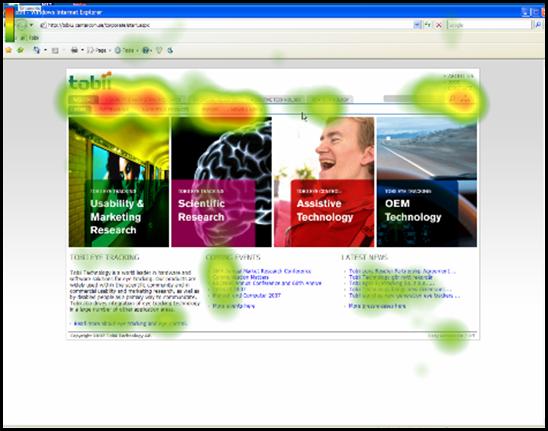Viewport: 548px width, 431px height.
Task: Open the Scientific Research tile
Action: [x=221, y=182]
